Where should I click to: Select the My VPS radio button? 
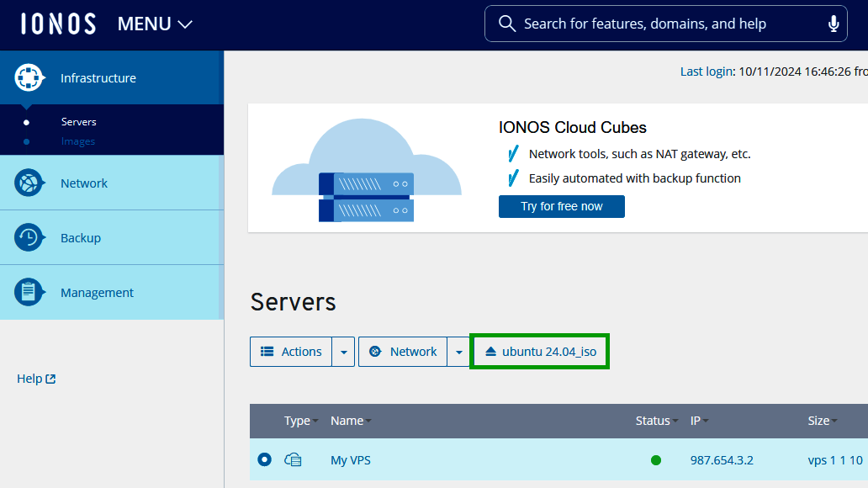click(x=265, y=459)
